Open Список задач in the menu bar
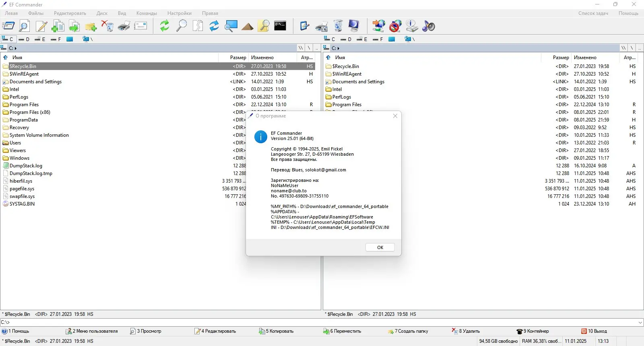644x346 pixels. point(593,13)
